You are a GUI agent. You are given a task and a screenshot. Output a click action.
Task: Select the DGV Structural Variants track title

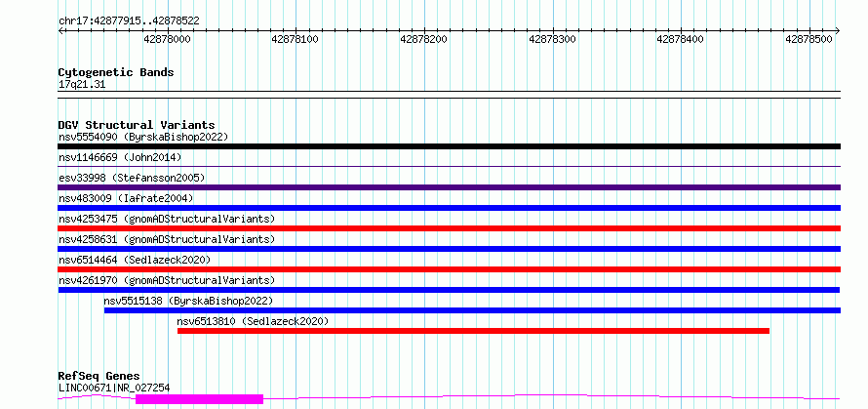[x=137, y=125]
